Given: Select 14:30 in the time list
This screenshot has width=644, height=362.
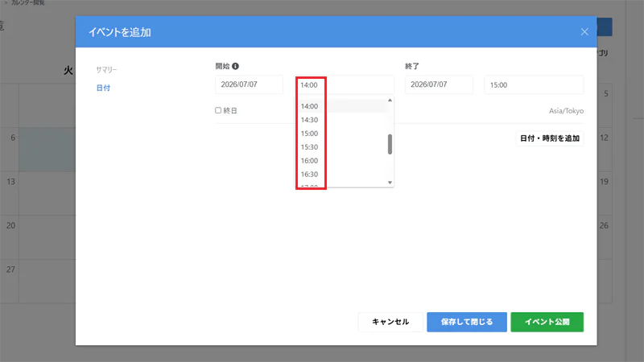Looking at the screenshot, I should coord(342,120).
